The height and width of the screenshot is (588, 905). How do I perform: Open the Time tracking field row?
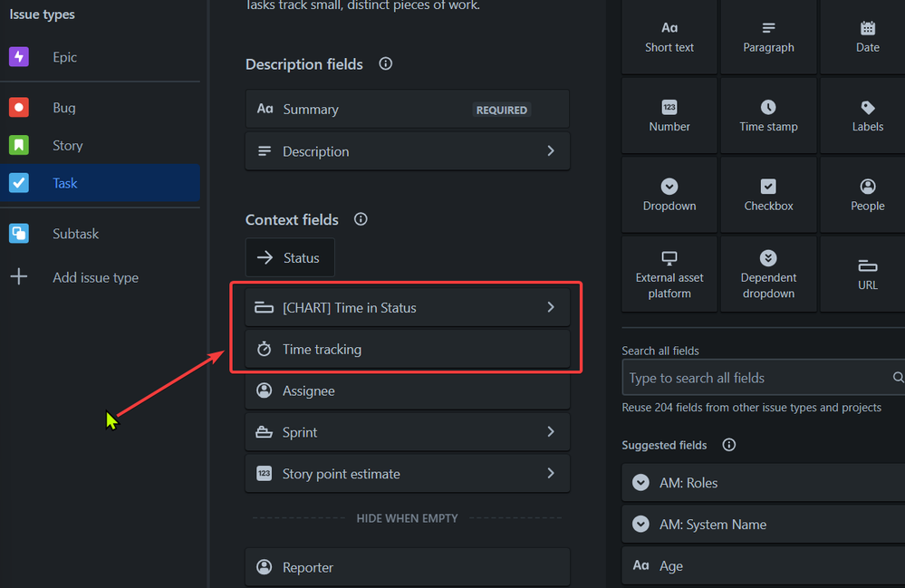(408, 349)
